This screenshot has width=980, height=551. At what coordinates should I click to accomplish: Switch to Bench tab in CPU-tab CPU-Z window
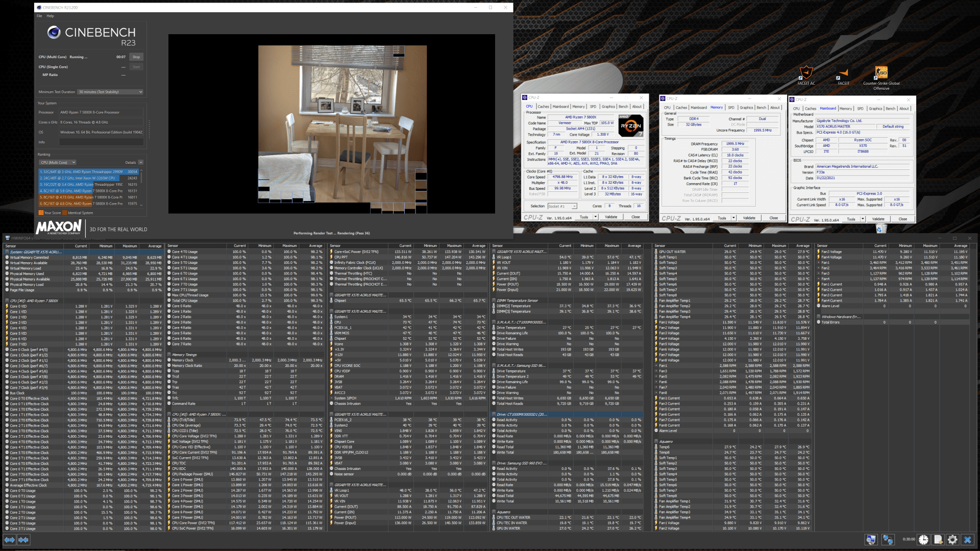pyautogui.click(x=623, y=107)
